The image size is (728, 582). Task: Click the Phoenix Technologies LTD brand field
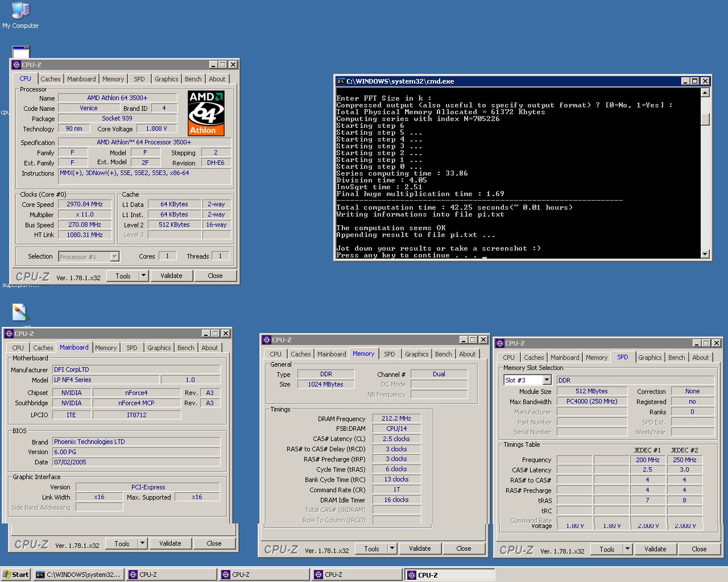136,442
